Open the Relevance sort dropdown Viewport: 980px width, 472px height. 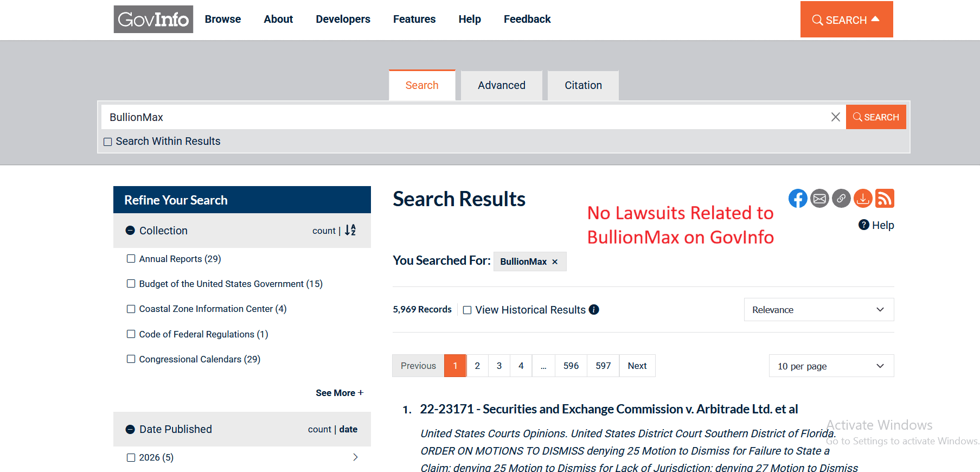(819, 310)
